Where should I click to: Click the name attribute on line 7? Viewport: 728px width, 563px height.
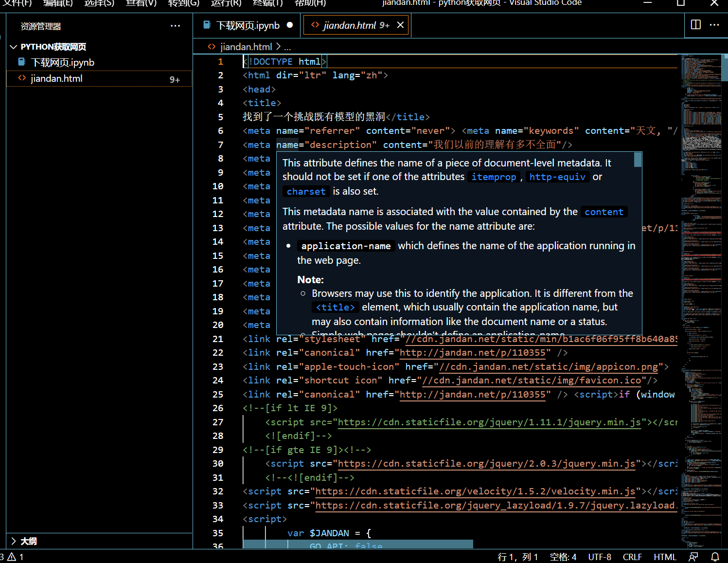coord(287,145)
